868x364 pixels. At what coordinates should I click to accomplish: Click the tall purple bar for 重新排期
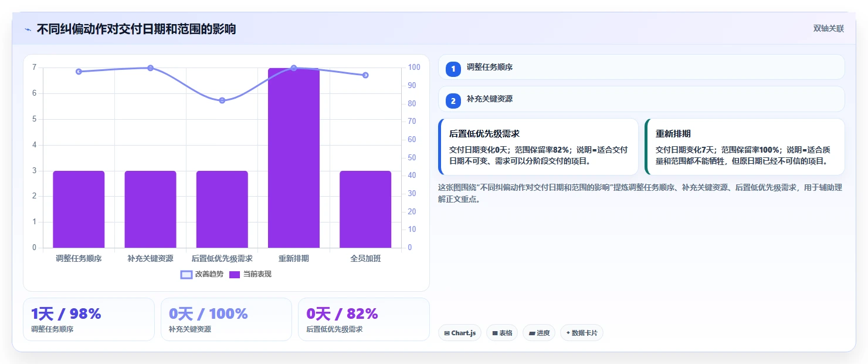[294, 158]
